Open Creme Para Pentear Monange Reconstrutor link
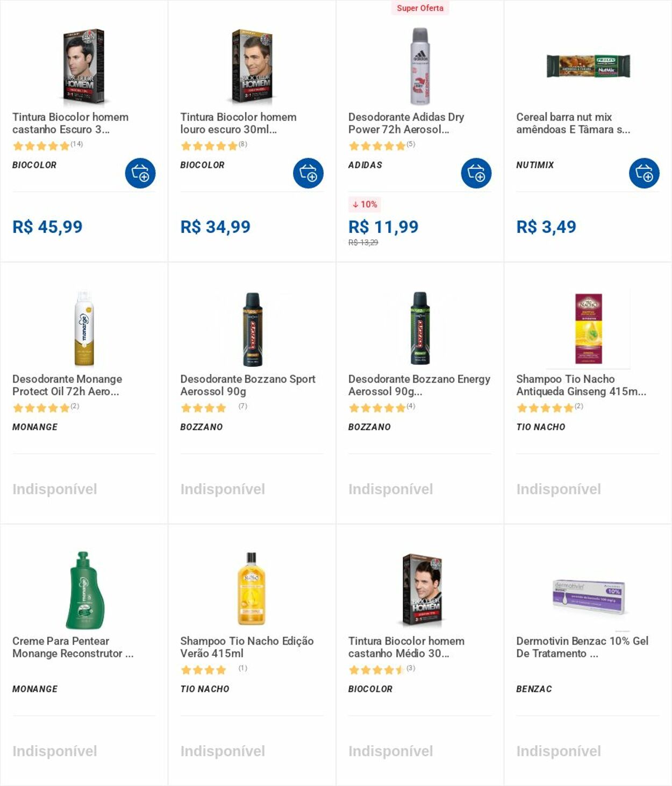The width and height of the screenshot is (672, 786). pyautogui.click(x=73, y=647)
